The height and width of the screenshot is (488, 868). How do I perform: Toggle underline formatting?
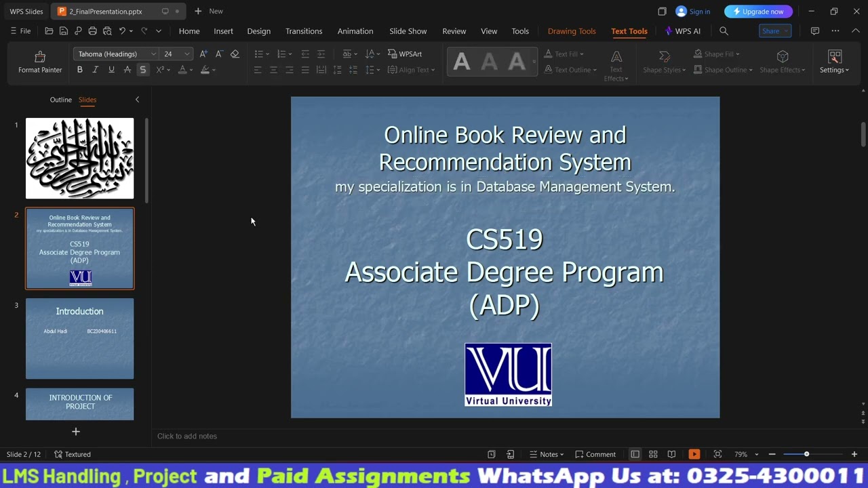pos(111,70)
